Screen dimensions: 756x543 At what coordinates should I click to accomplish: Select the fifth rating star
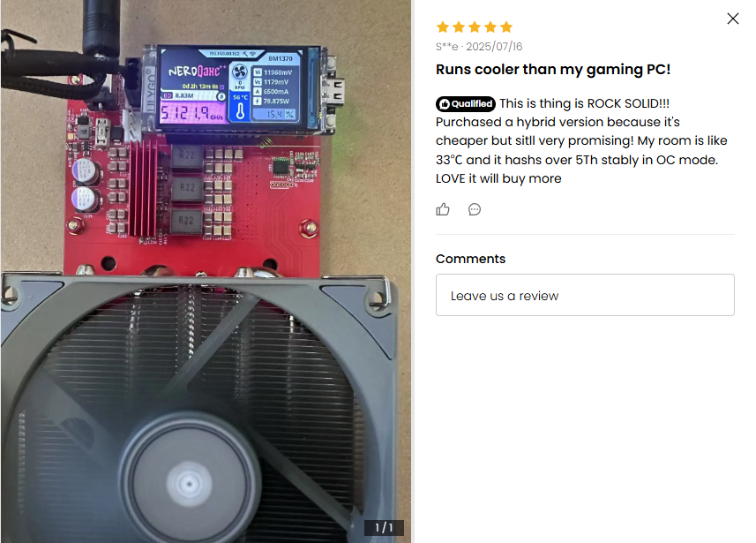[x=506, y=27]
